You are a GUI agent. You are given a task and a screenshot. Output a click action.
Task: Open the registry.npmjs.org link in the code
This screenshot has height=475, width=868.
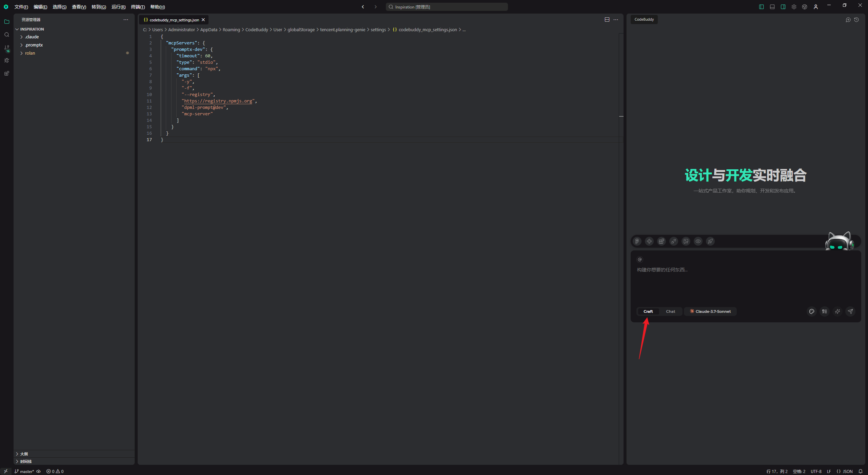[218, 101]
